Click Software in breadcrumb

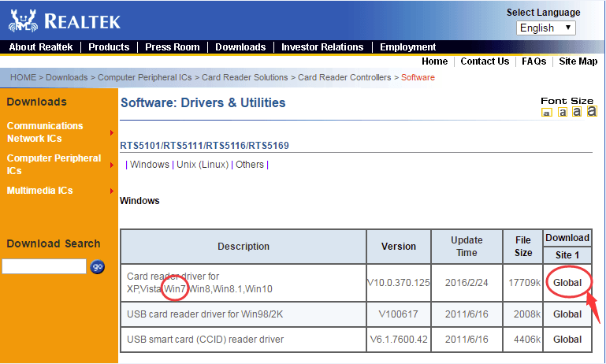coord(418,77)
